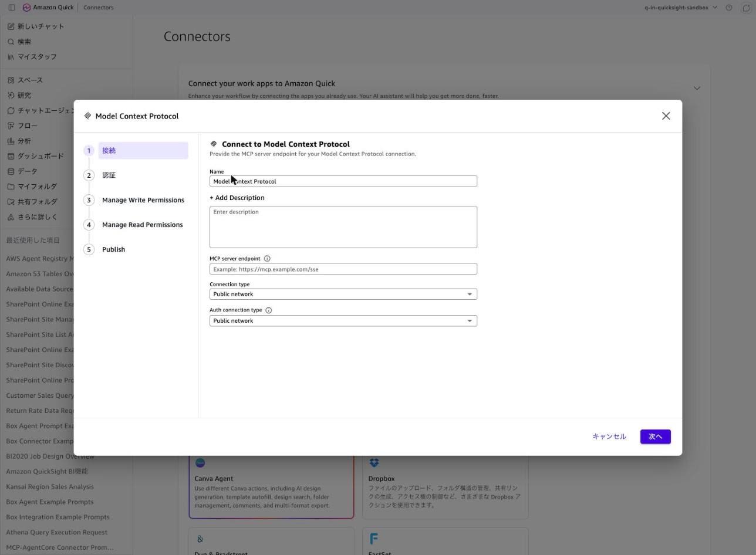This screenshot has height=555, width=756.
Task: Open the データ sidebar link
Action: coord(28,172)
